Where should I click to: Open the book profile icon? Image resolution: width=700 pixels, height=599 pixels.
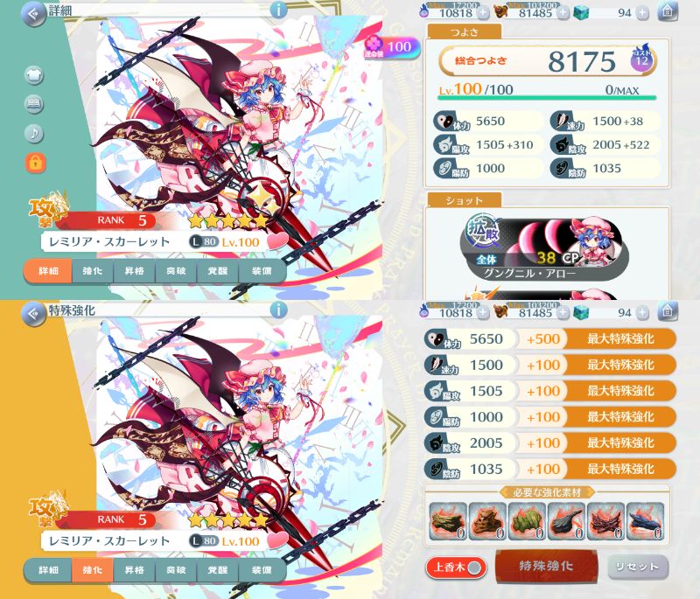tap(34, 103)
